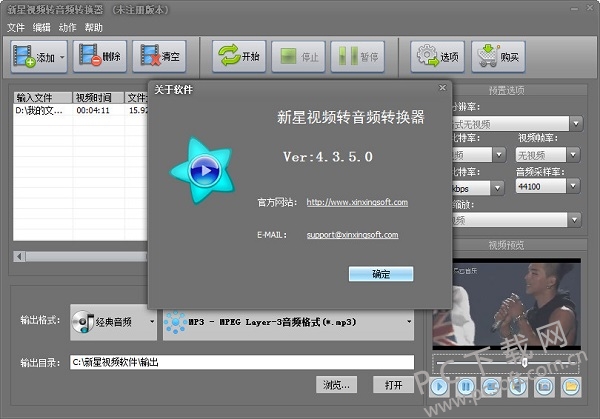This screenshot has width=600, height=419.
Task: Click the file list scrollbar left arrow
Action: coord(20,256)
